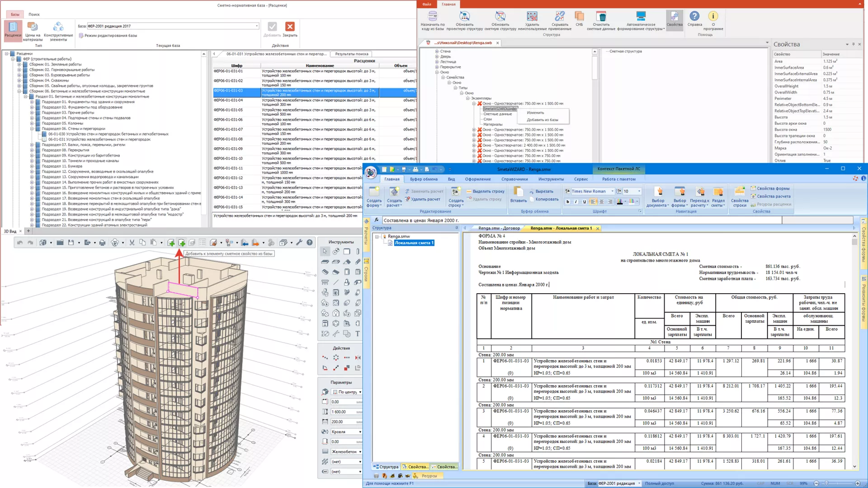Open the font size 10 dropdown
868x488 pixels.
(639, 191)
